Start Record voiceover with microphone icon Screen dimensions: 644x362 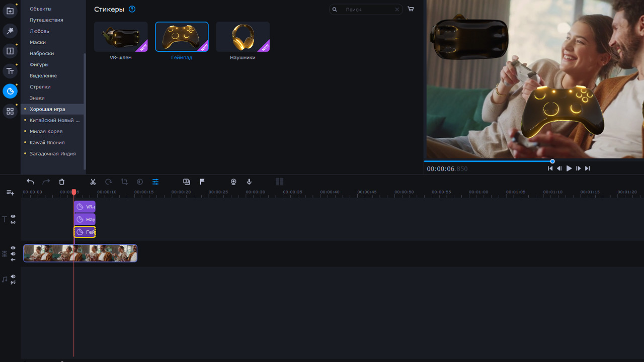(x=249, y=182)
